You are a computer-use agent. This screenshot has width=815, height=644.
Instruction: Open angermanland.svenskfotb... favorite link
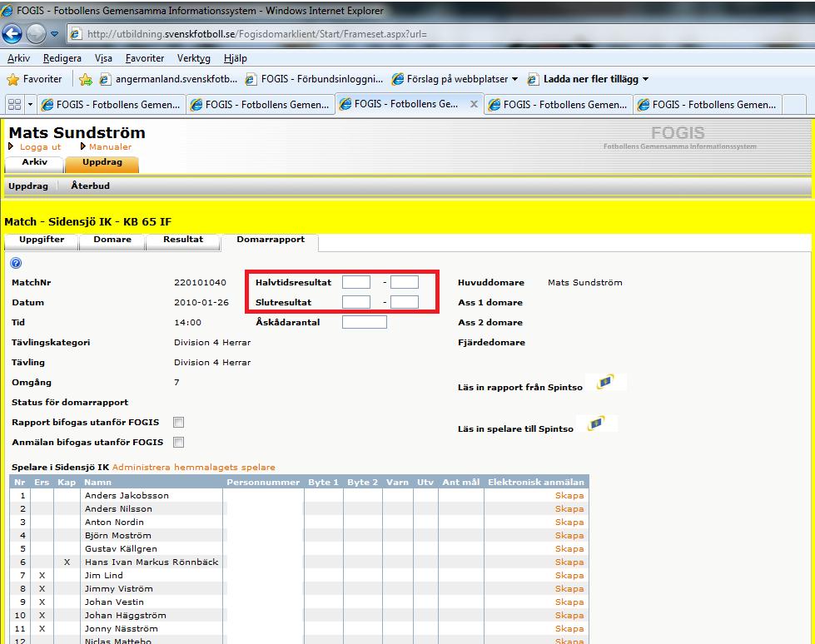click(x=168, y=79)
